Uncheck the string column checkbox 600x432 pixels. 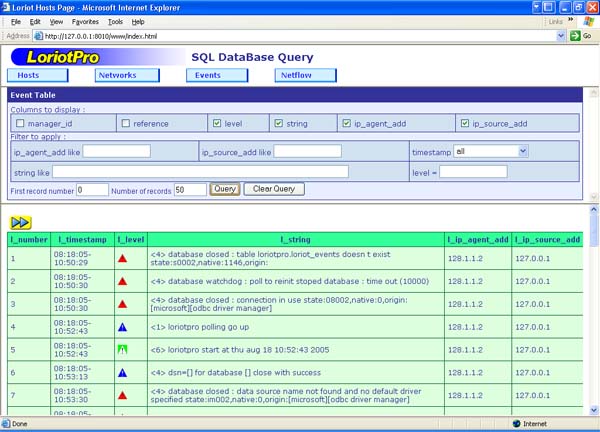tap(279, 123)
